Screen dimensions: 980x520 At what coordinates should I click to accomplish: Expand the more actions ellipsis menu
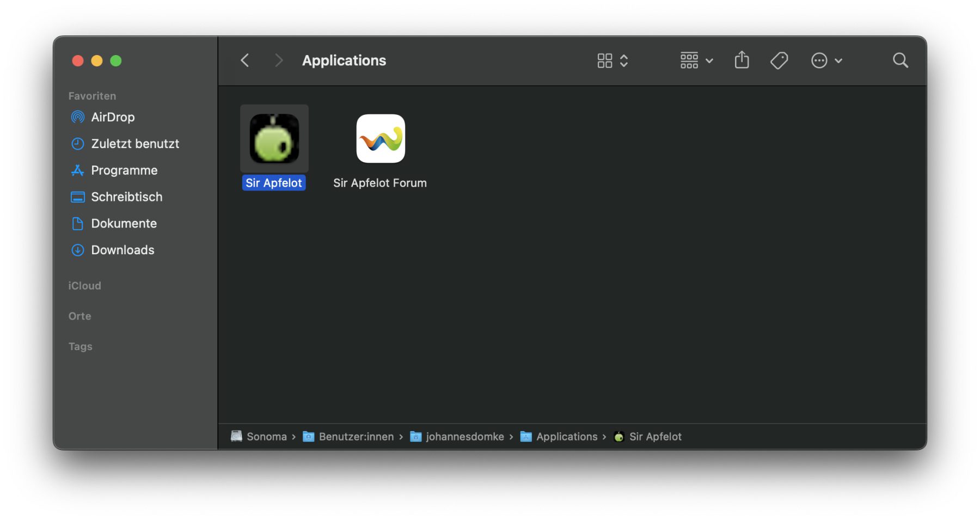tap(826, 60)
